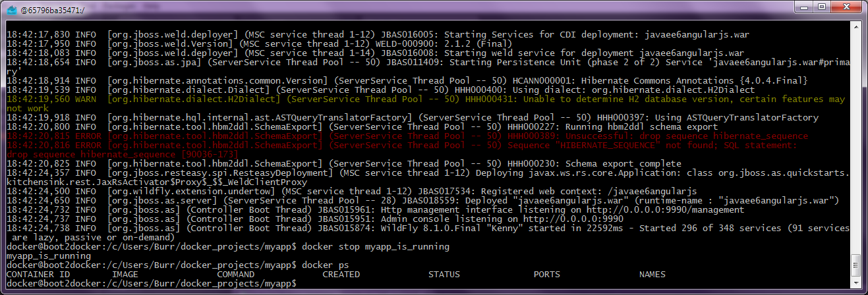
Task: Click the PORTS column header in docker output
Action: point(547,274)
